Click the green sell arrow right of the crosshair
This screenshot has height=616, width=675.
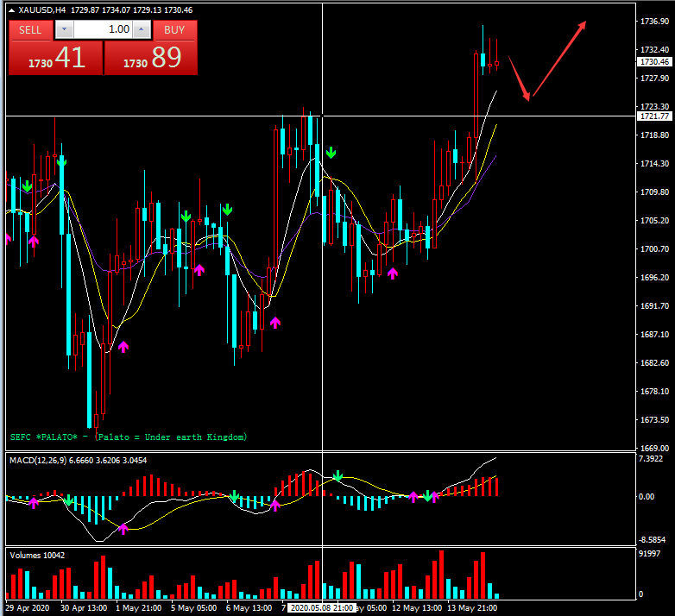click(x=331, y=153)
